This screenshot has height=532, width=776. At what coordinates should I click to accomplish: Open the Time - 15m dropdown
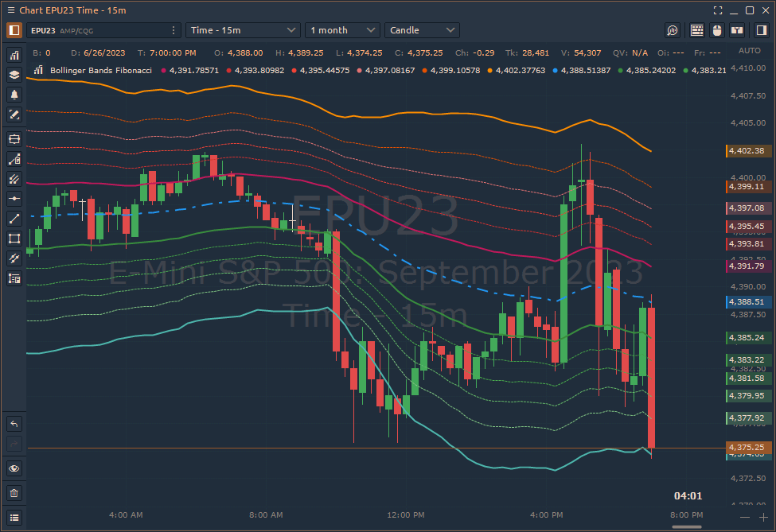243,29
